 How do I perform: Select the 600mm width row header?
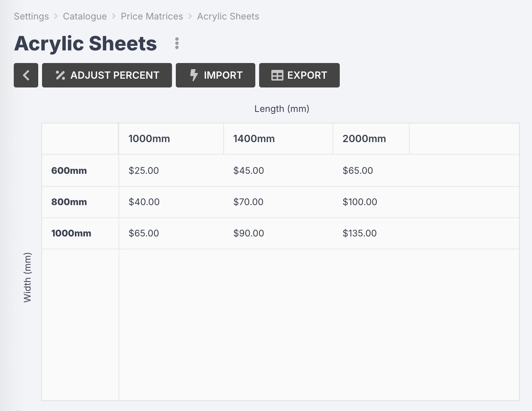point(80,171)
